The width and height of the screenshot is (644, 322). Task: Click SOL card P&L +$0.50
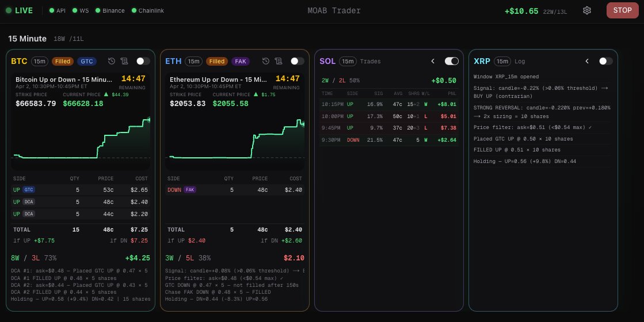pos(444,81)
